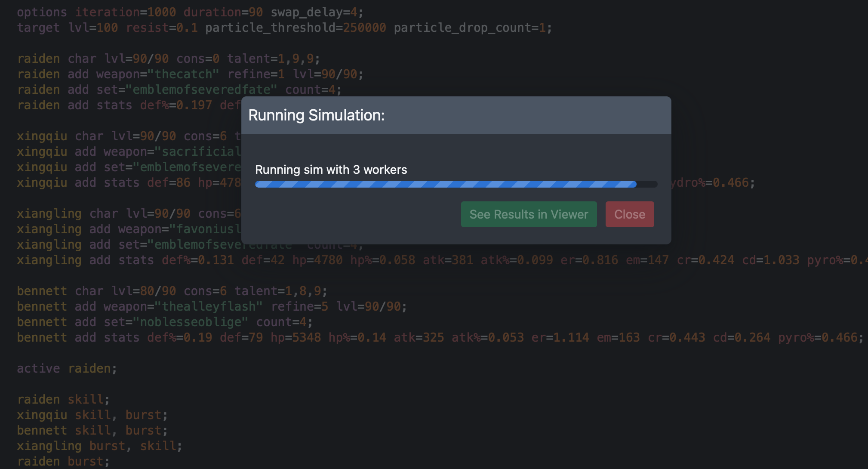Place cursor on the options iteration=1000 line
The height and width of the screenshot is (469, 868).
coord(189,12)
